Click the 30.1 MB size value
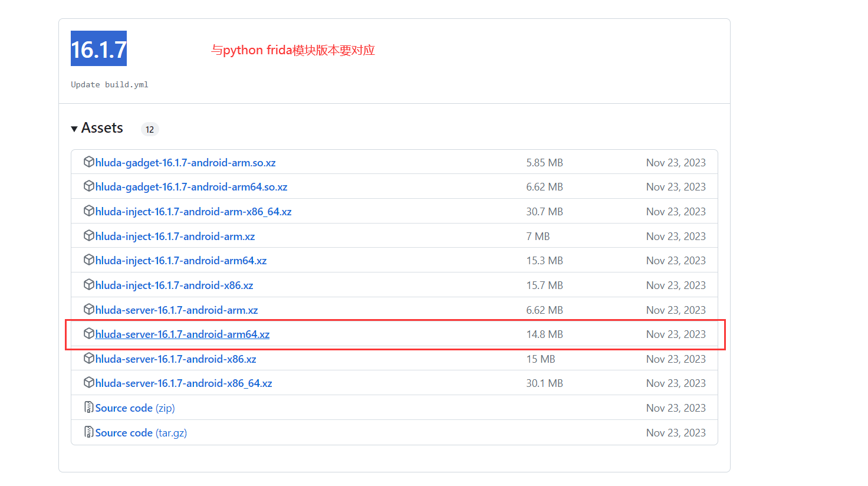The width and height of the screenshot is (868, 486). pyautogui.click(x=545, y=383)
